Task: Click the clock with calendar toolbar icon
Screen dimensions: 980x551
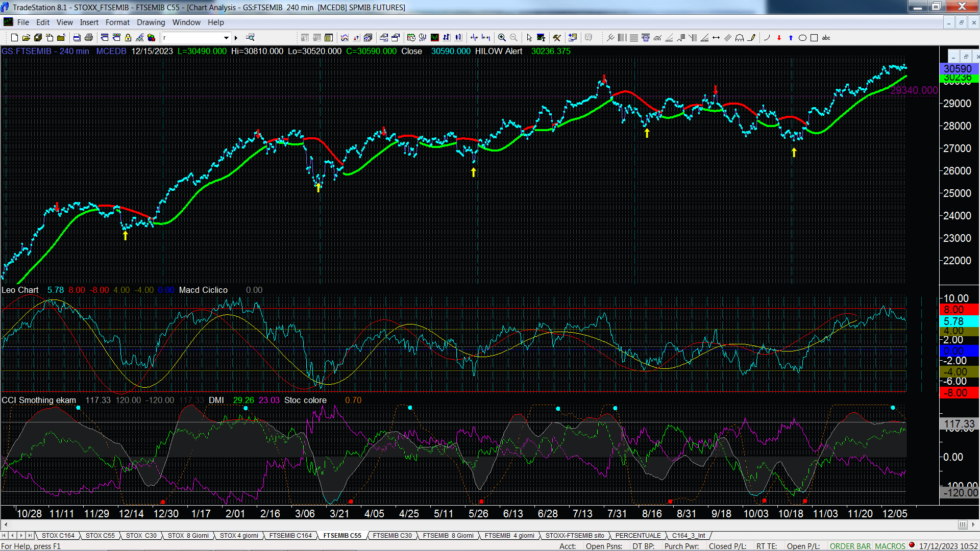Action: 411,38
